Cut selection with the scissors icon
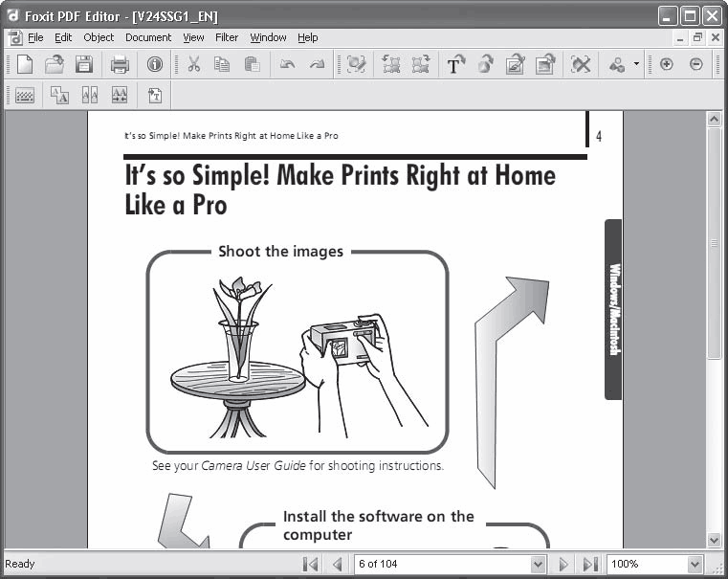This screenshot has height=579, width=728. (x=194, y=64)
